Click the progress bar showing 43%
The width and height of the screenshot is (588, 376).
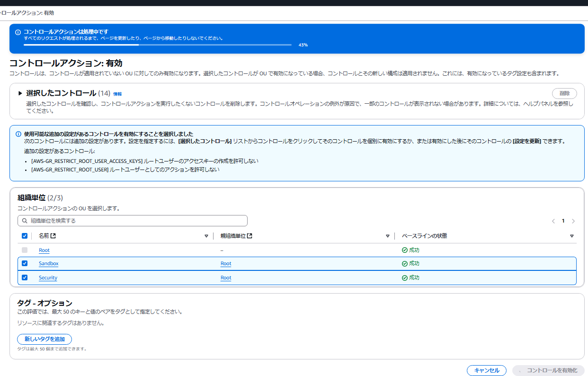click(x=158, y=45)
